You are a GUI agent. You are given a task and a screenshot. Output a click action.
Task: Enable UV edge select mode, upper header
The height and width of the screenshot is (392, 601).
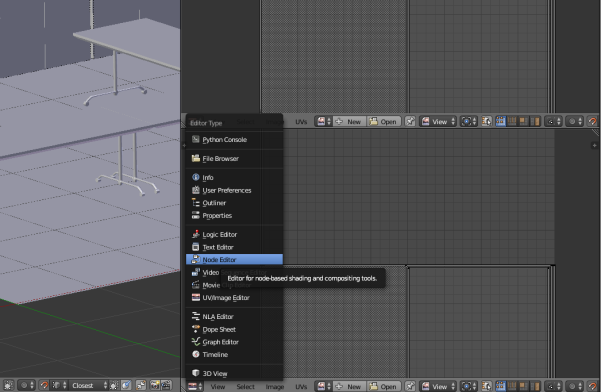(512, 121)
